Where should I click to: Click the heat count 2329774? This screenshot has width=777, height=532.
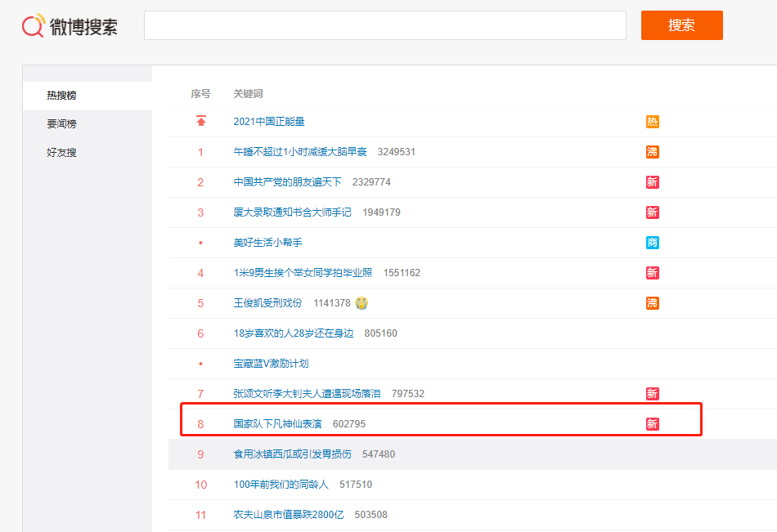(371, 182)
